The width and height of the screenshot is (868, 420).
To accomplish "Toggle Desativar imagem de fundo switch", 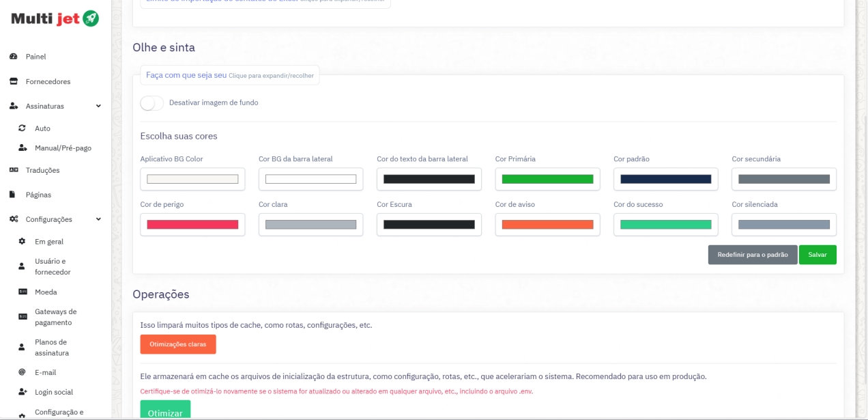I will 151,103.
